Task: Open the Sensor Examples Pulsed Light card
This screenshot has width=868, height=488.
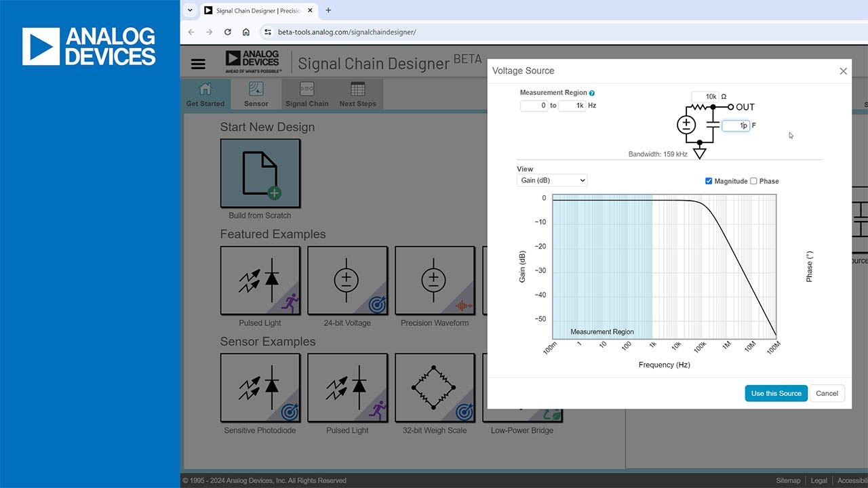Action: click(347, 388)
